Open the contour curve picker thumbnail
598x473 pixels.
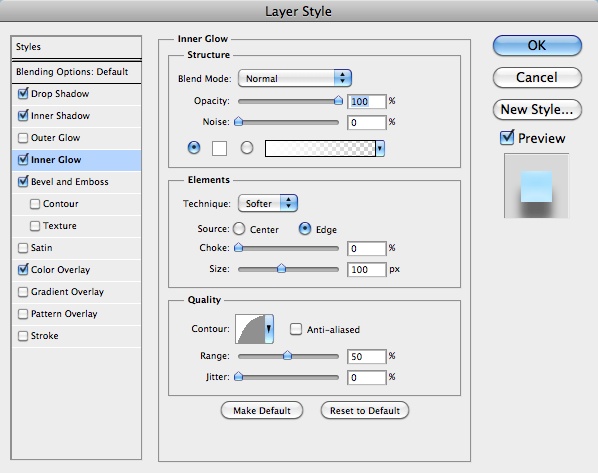click(250, 329)
